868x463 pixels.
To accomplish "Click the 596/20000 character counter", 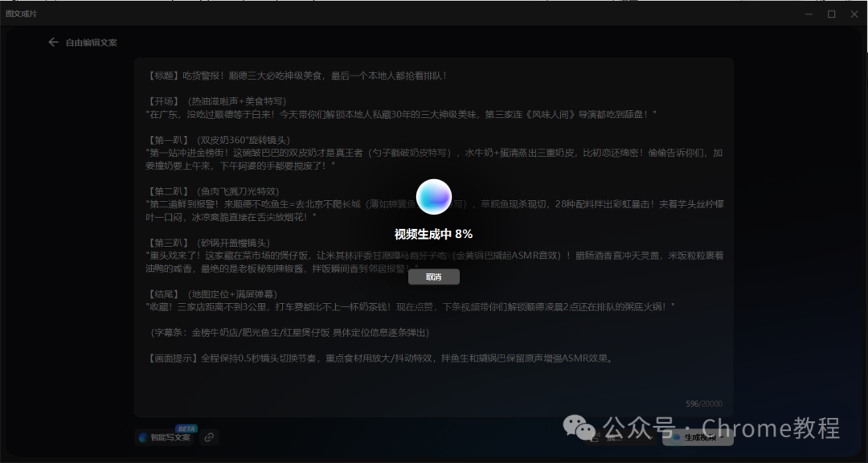I will 704,404.
